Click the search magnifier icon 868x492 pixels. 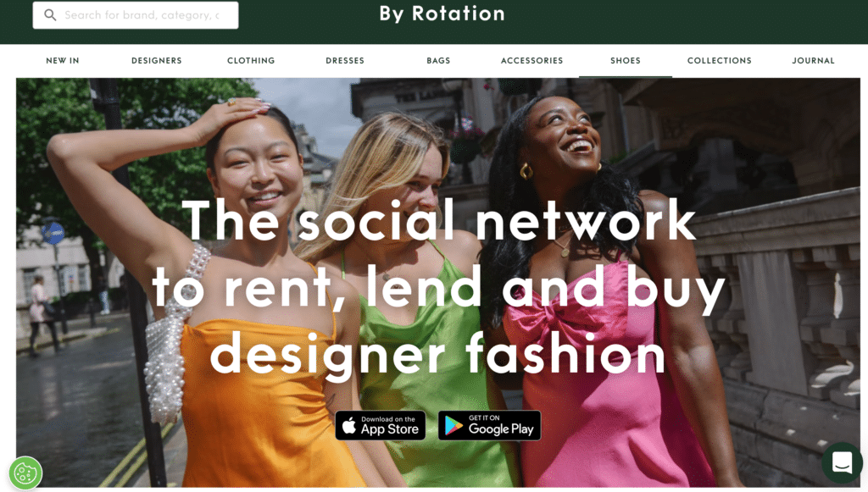[x=50, y=15]
